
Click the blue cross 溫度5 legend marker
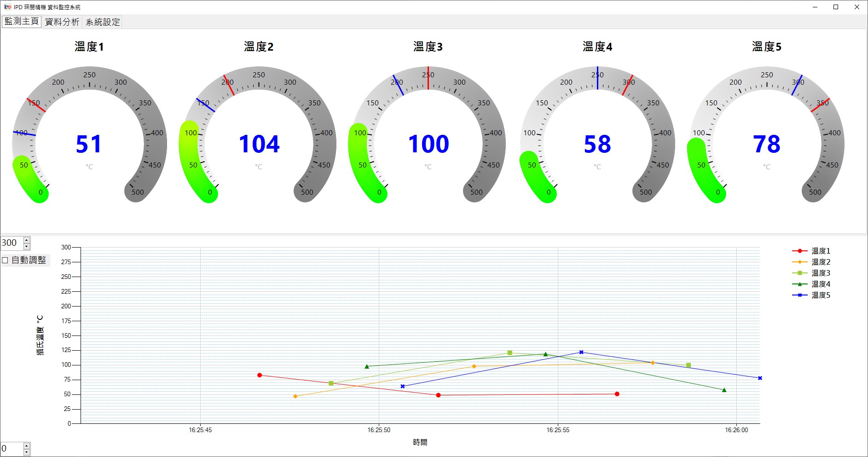(x=800, y=295)
